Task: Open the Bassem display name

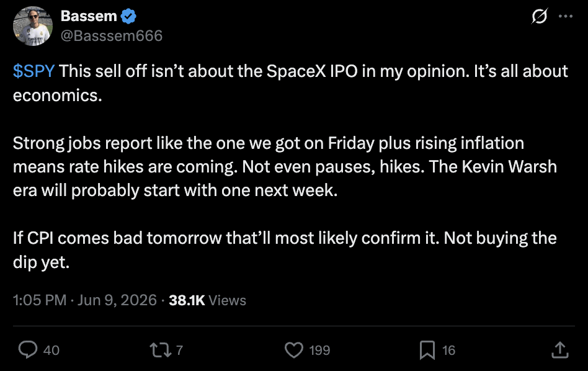Action: (x=89, y=16)
